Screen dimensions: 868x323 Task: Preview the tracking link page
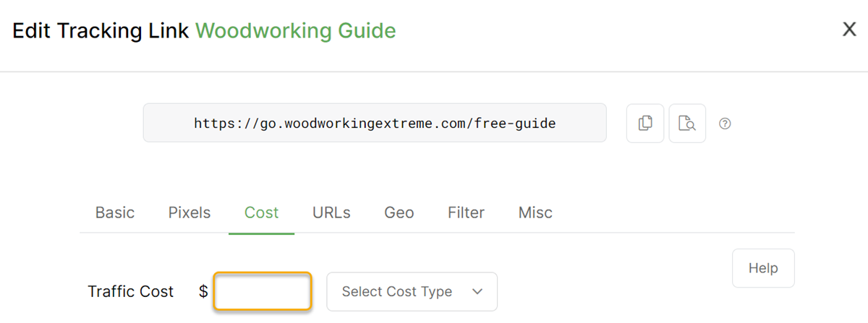pos(687,124)
